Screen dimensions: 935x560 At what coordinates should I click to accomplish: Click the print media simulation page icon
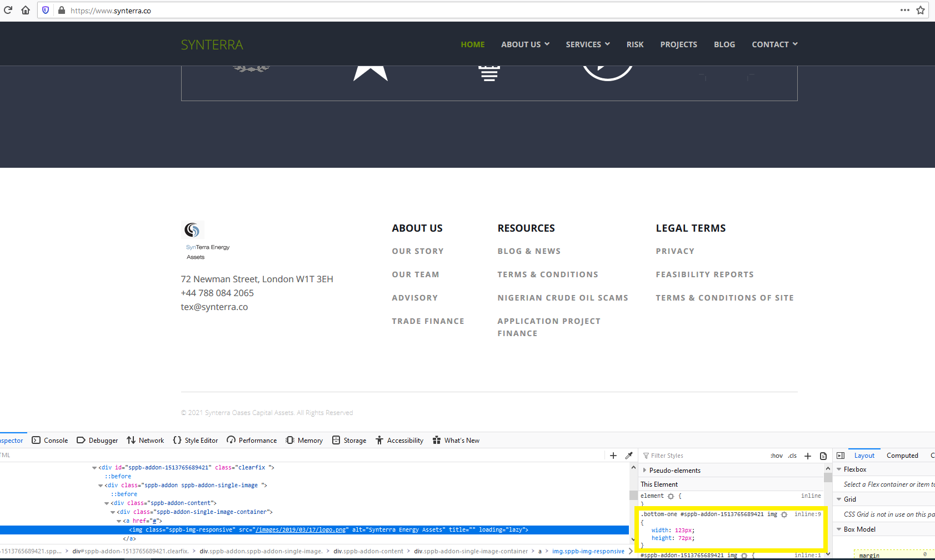click(x=823, y=456)
